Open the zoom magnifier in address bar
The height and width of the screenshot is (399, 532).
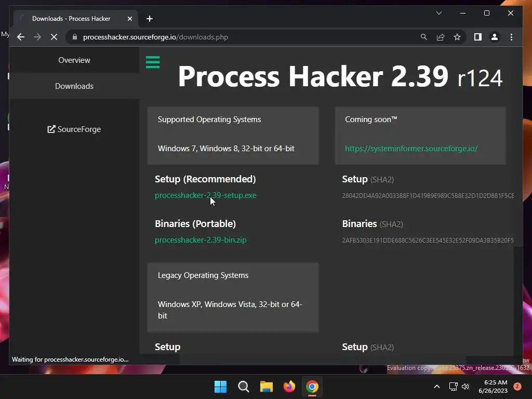point(424,37)
